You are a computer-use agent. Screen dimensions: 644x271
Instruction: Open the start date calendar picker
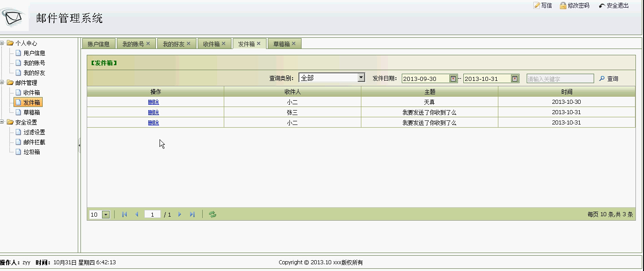tap(453, 79)
